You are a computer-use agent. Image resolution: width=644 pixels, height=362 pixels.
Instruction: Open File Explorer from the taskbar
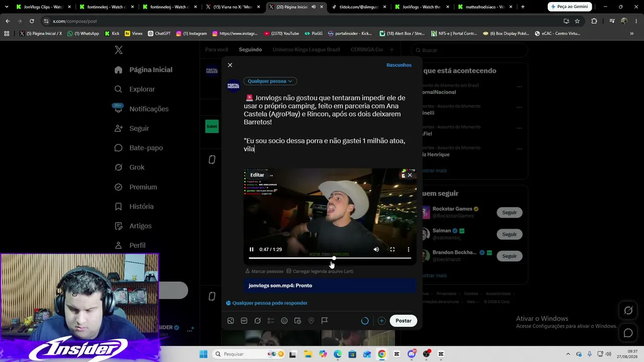307,354
